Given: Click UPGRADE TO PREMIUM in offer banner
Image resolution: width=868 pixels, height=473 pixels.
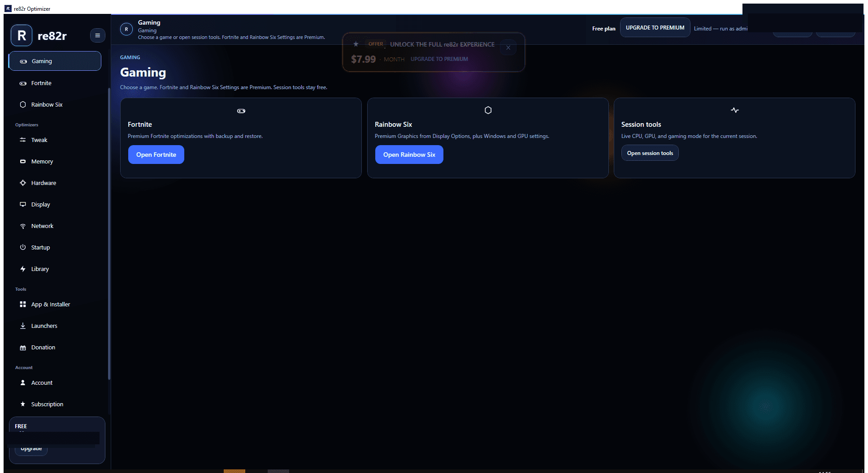Looking at the screenshot, I should tap(439, 59).
